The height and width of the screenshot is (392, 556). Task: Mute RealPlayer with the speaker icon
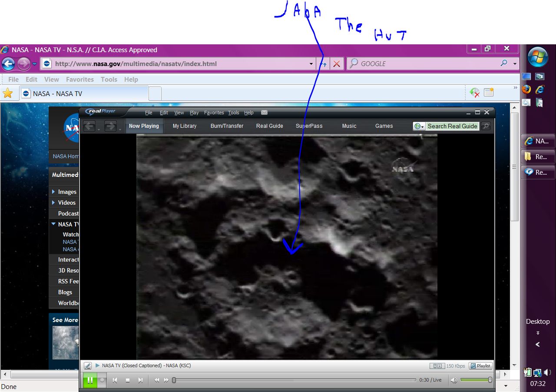453,380
